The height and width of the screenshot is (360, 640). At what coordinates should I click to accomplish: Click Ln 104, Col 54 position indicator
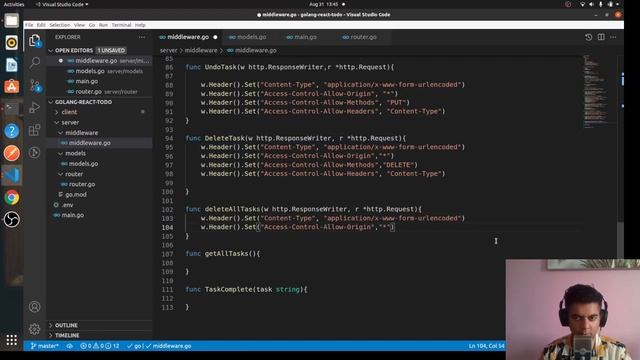pyautogui.click(x=487, y=346)
